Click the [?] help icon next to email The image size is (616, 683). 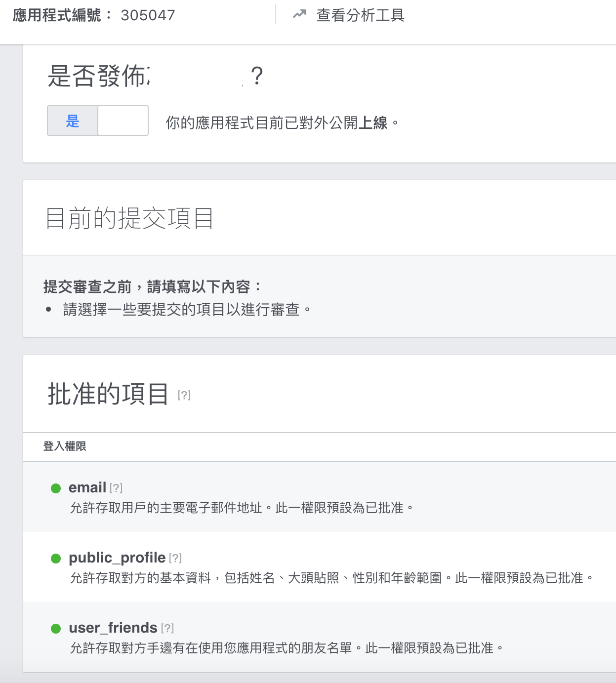[x=116, y=488]
